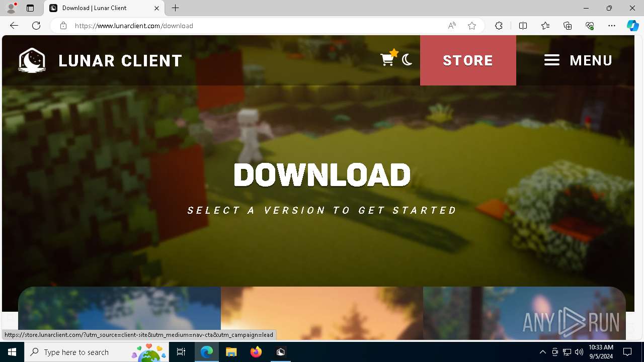Go back to previous page
644x362 pixels.
[x=14, y=26]
